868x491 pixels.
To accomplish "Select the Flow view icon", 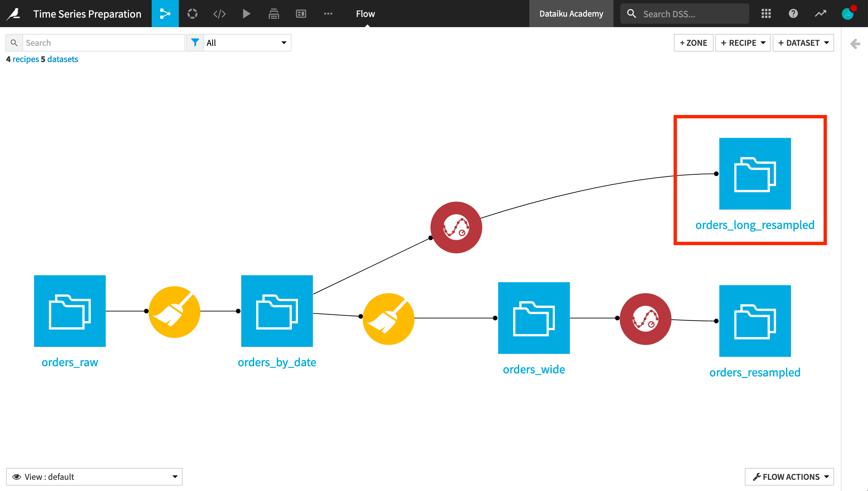I will click(165, 14).
